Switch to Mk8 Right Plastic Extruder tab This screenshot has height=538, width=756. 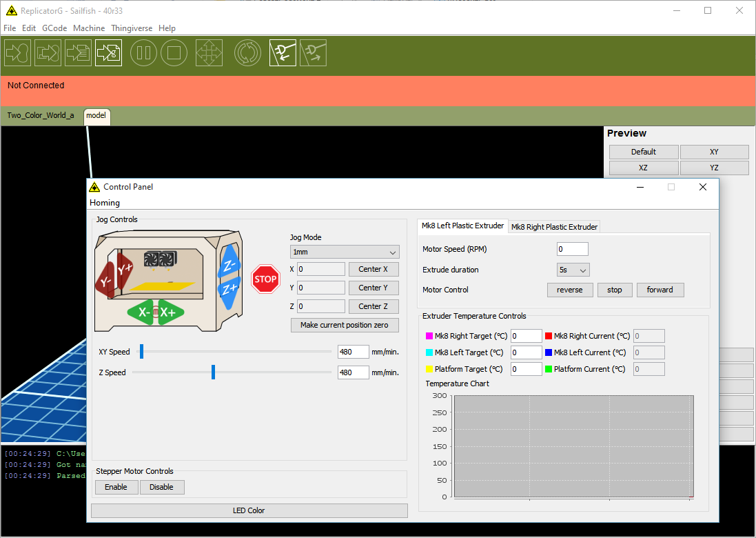(554, 227)
